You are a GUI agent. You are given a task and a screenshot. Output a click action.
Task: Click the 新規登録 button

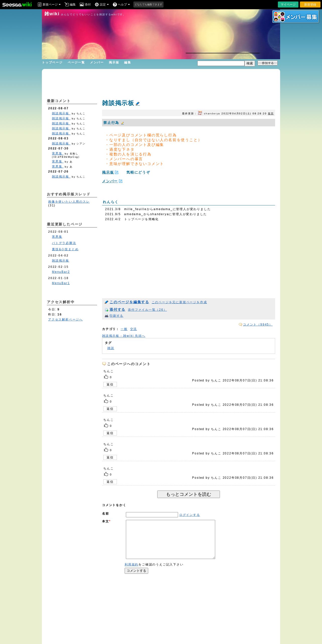coord(310,5)
